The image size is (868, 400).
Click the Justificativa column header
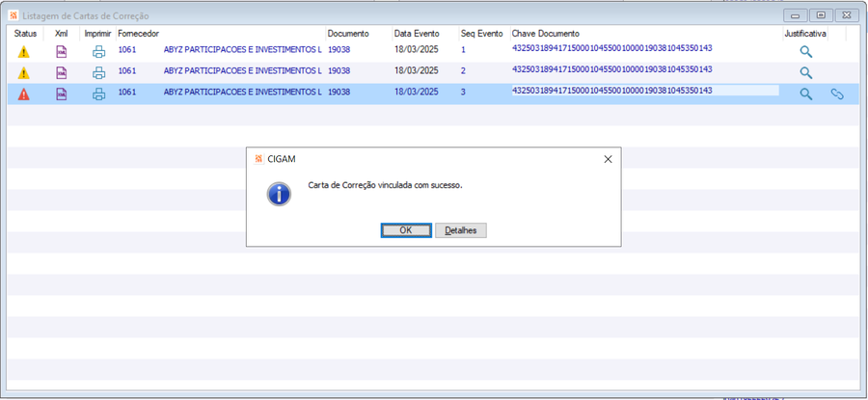pos(805,34)
